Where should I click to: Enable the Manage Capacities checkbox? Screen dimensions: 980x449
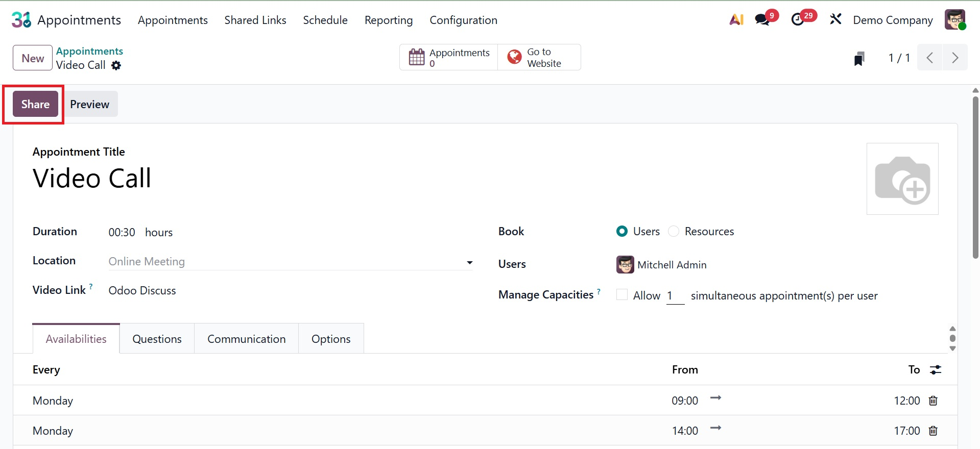[622, 295]
